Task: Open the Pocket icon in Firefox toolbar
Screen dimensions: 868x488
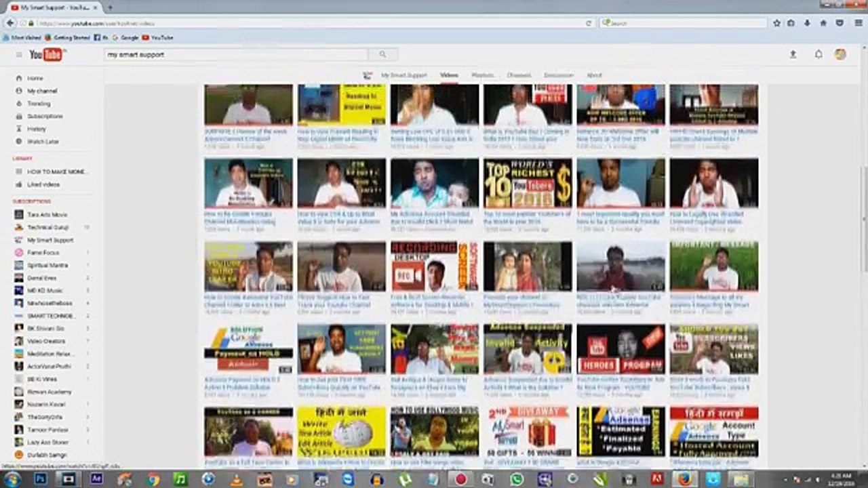Action: 840,23
